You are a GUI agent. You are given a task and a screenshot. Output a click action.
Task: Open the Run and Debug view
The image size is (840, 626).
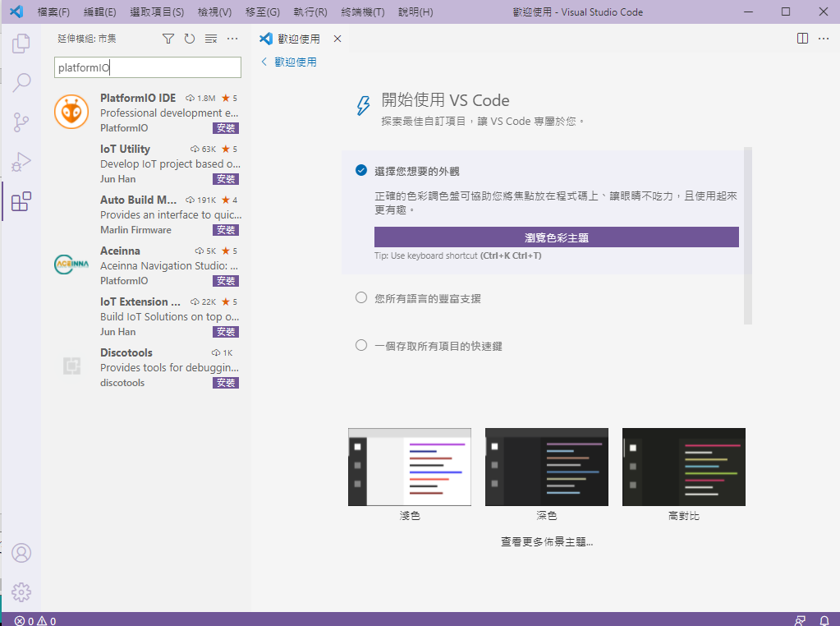coord(21,162)
